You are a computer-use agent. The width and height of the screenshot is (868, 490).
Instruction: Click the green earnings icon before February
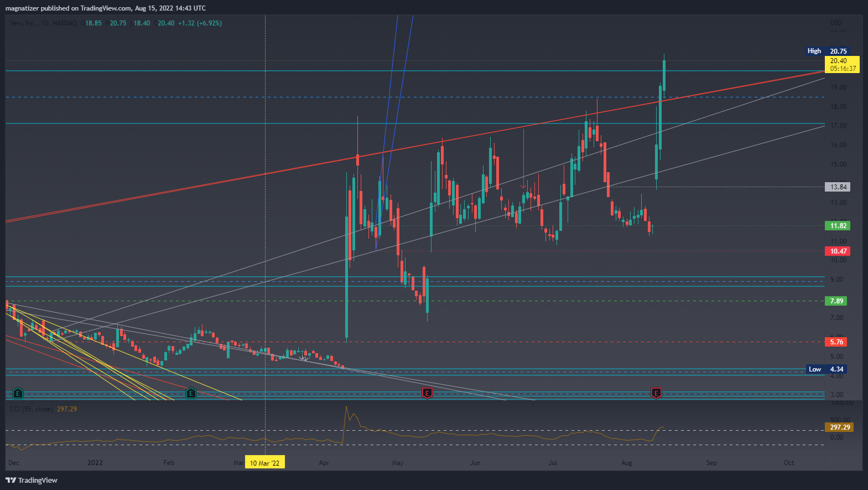click(x=191, y=393)
